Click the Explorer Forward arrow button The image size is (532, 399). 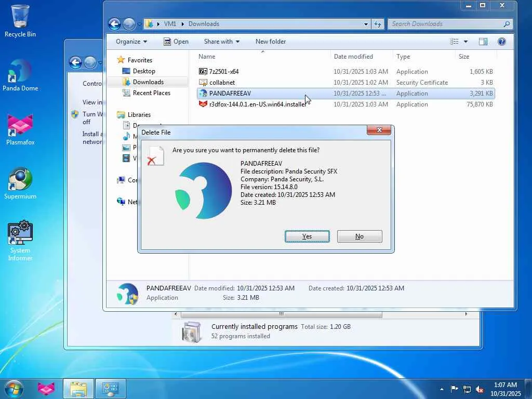click(x=129, y=24)
